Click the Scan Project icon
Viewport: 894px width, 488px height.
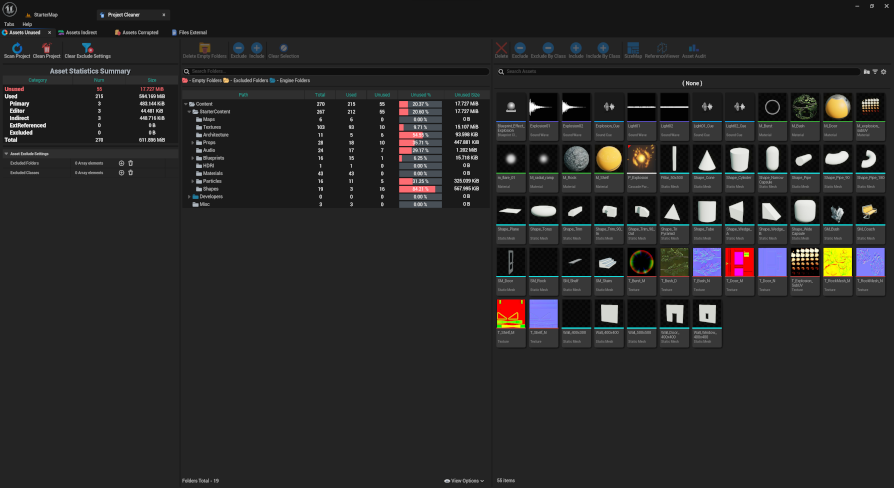coord(16,47)
